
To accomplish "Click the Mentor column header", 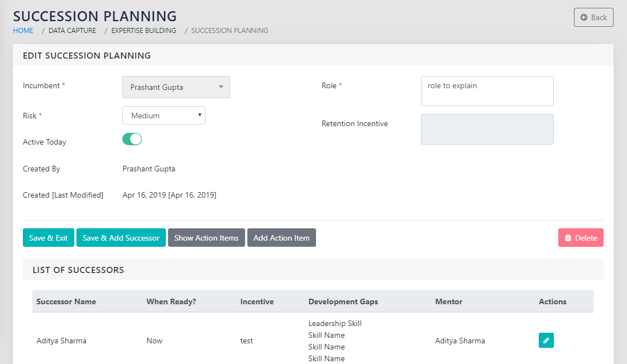I will (x=448, y=301).
